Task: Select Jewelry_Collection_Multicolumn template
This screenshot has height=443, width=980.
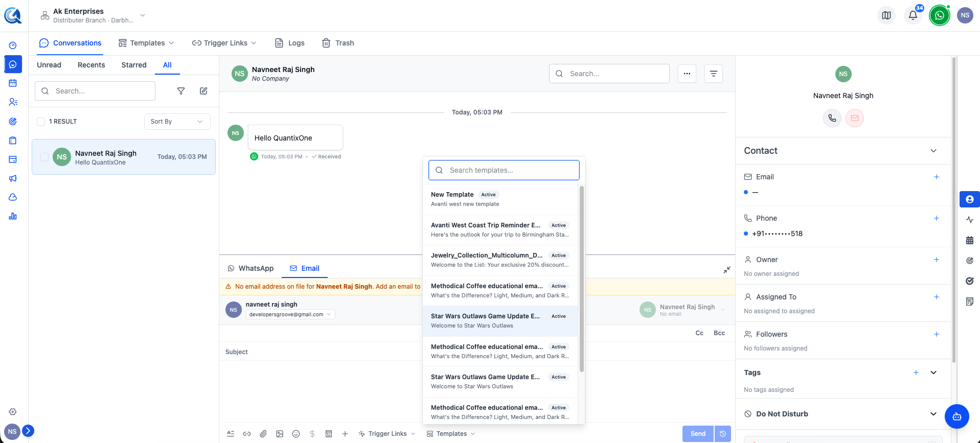Action: click(500, 260)
